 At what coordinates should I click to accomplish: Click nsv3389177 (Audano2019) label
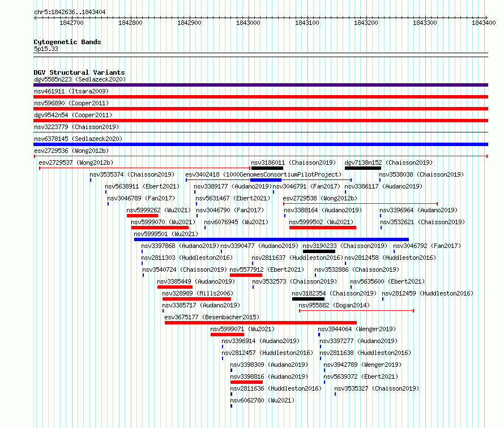(233, 186)
